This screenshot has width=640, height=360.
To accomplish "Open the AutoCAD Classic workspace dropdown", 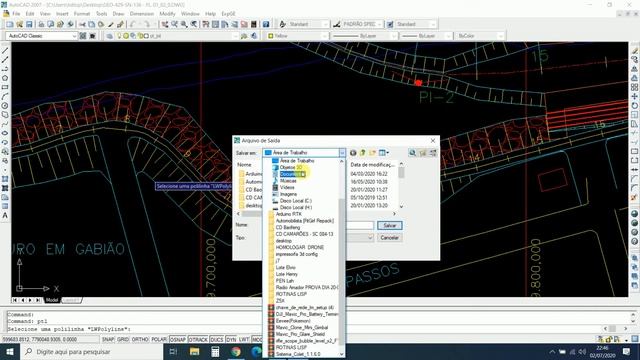I will (74, 36).
